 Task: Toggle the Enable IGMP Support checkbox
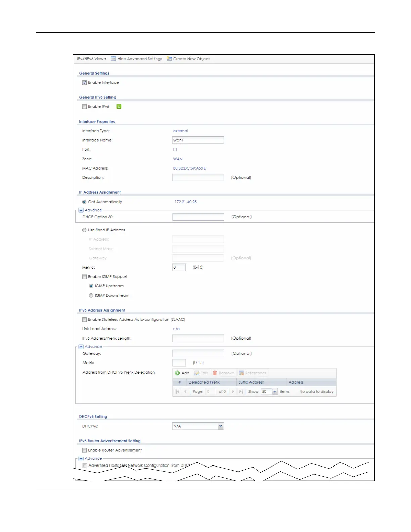click(85, 277)
